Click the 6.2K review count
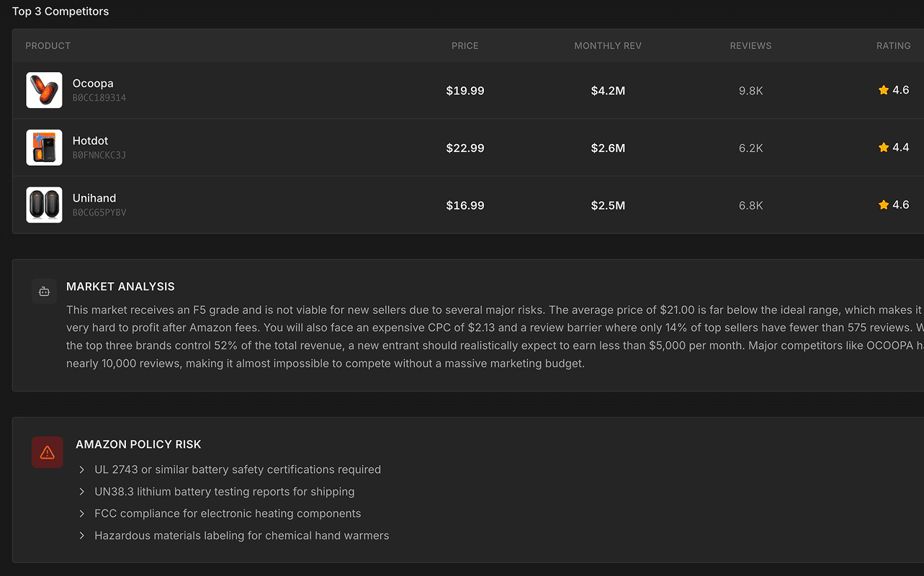This screenshot has height=576, width=924. [x=750, y=148]
